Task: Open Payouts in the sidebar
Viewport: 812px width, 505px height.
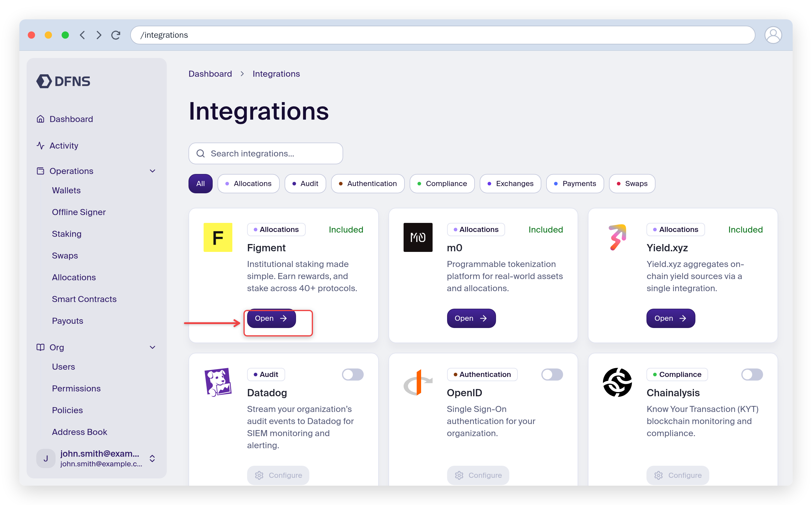Action: click(x=67, y=321)
